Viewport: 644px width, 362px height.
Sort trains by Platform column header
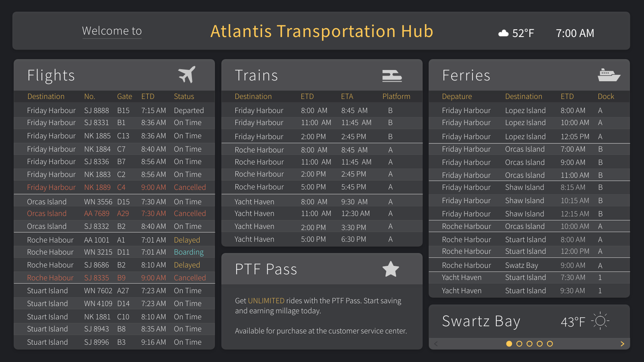(x=396, y=97)
